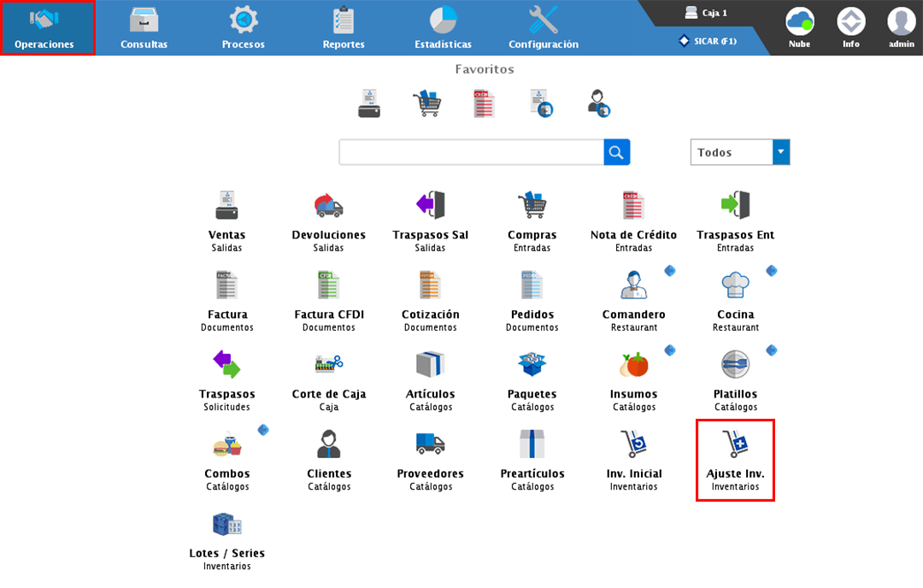
Task: Open Corte de Caja module
Action: 328,366
